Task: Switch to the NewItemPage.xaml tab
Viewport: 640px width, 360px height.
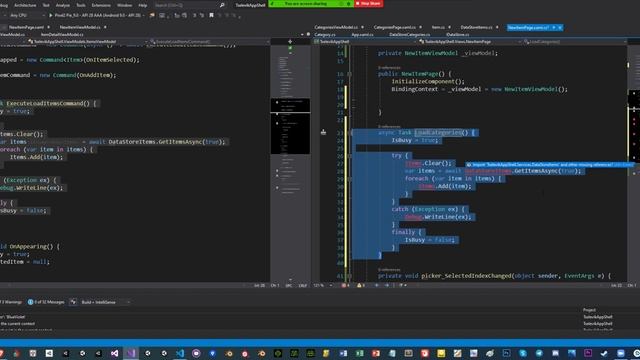Action: coord(27,27)
